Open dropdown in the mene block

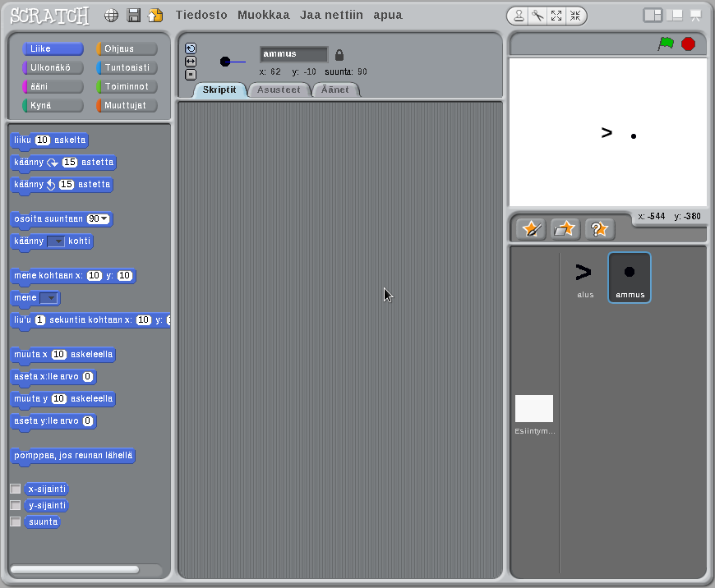click(49, 298)
